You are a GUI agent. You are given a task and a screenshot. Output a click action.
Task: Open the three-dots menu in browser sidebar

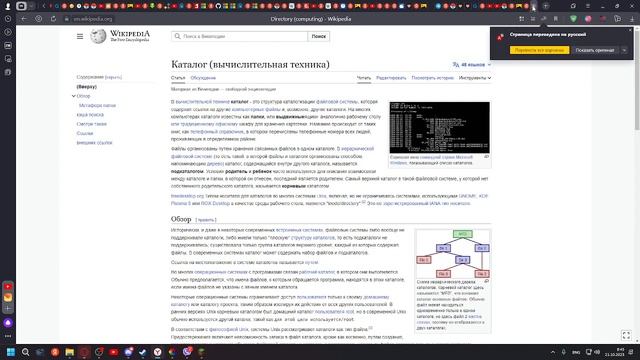pos(8,336)
